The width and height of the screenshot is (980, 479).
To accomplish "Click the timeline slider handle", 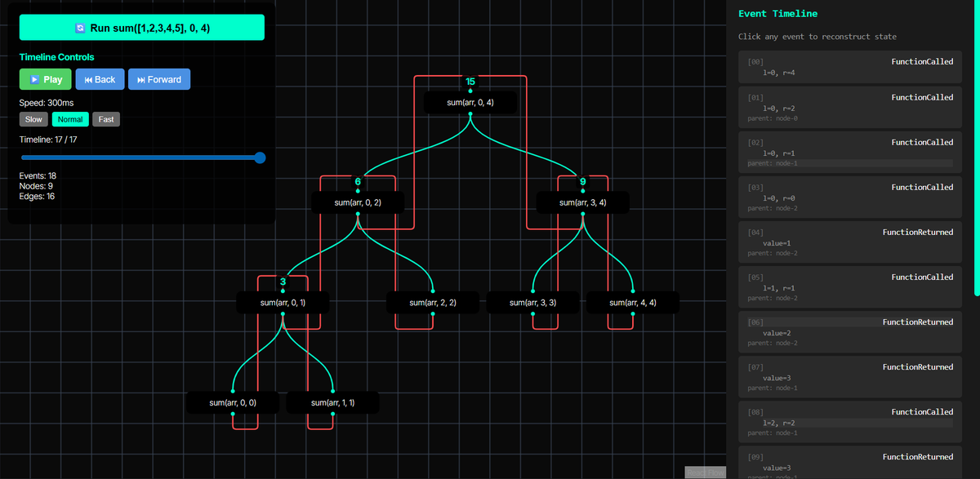I will pyautogui.click(x=261, y=157).
